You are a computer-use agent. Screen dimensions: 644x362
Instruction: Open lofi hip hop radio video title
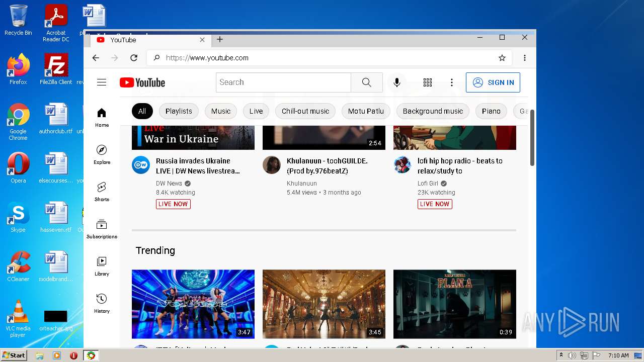click(x=460, y=166)
